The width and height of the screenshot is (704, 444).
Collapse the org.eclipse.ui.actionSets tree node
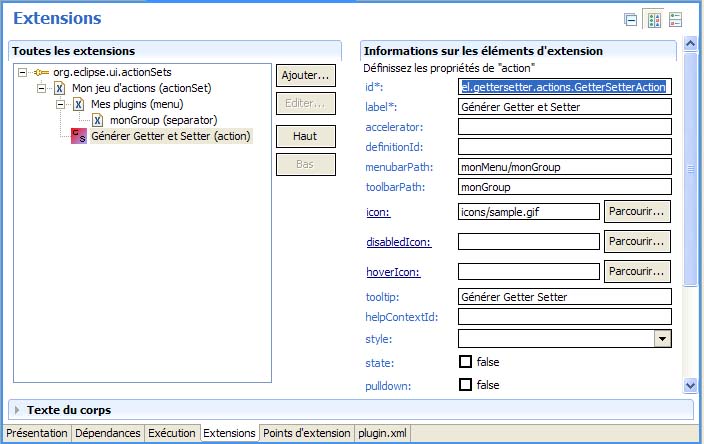[23, 73]
